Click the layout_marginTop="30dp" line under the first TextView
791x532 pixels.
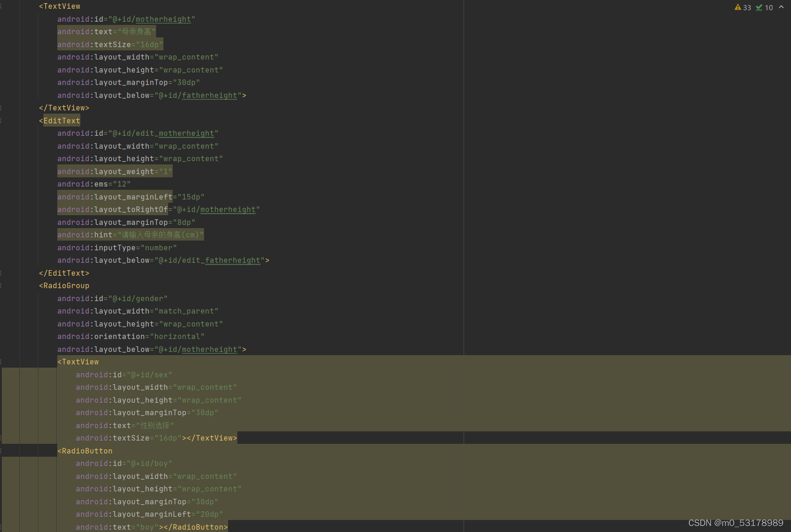click(x=128, y=82)
